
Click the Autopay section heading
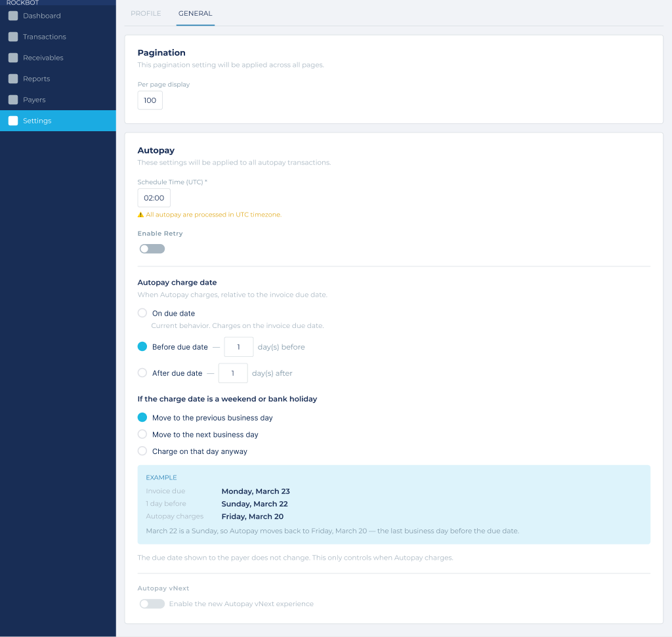[156, 150]
